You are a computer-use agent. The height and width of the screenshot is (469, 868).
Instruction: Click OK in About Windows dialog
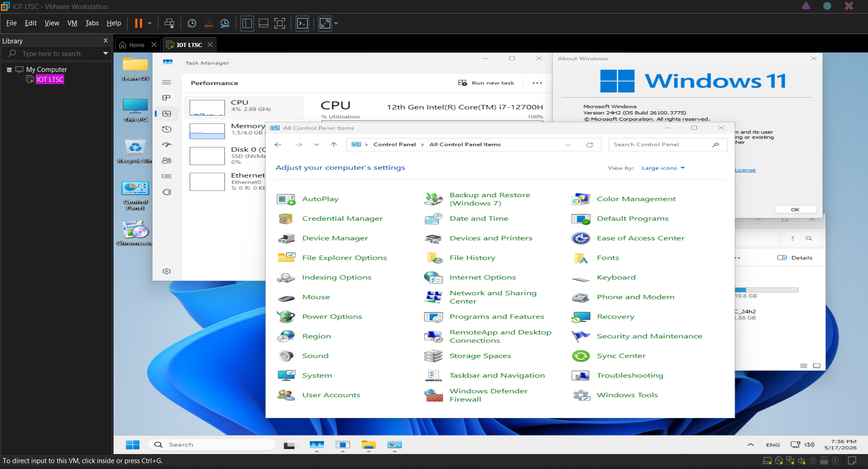click(x=795, y=209)
